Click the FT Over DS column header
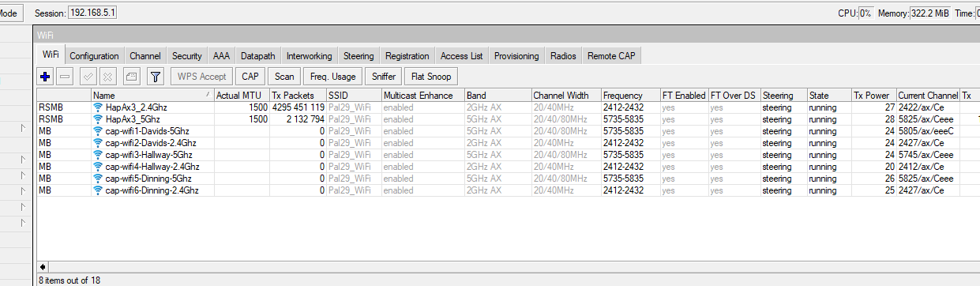Screen dimensions: 980x286 pos(734,96)
